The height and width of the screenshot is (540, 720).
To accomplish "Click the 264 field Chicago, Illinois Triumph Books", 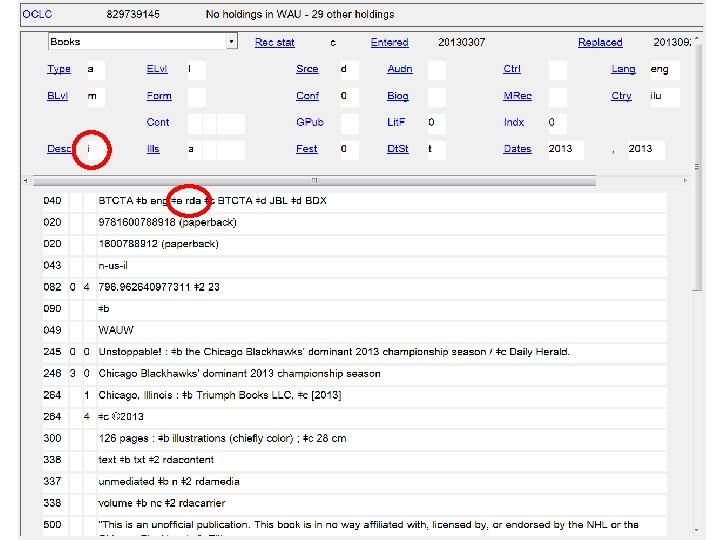I will (382, 395).
